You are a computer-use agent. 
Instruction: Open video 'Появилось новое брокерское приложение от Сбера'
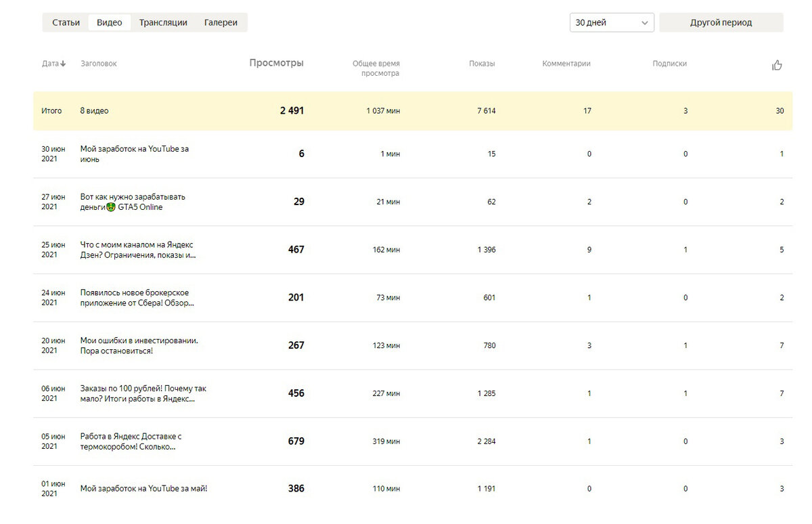point(137,298)
